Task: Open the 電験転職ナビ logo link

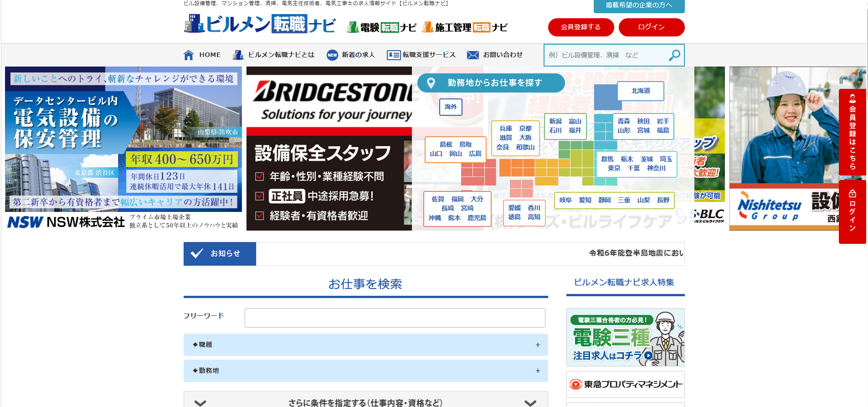Action: 381,27
